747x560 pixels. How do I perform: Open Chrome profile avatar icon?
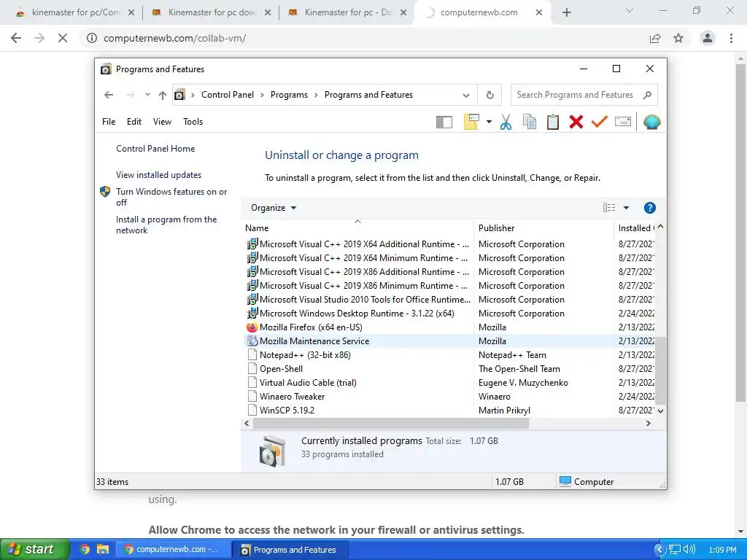[x=708, y=38]
